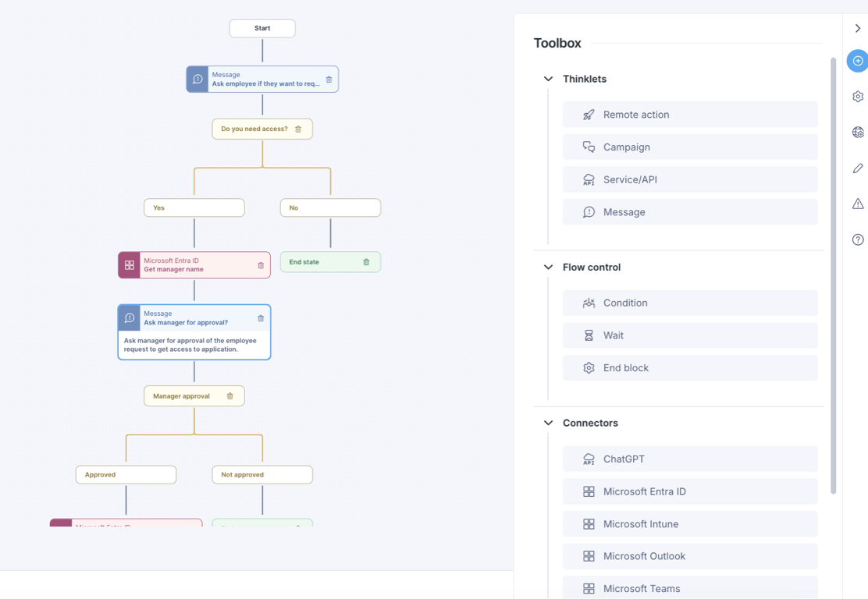Click the globe icon in right sidebar
868x599 pixels.
[x=858, y=133]
